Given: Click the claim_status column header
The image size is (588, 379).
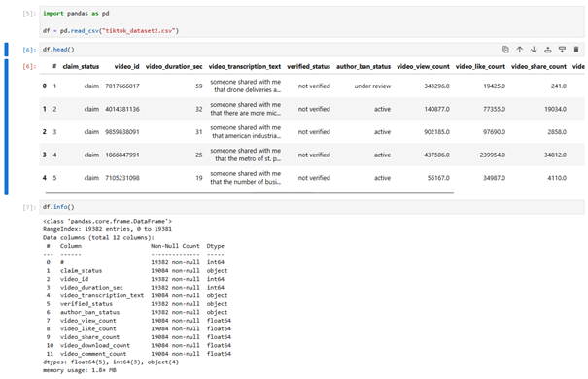Looking at the screenshot, I should pos(81,67).
